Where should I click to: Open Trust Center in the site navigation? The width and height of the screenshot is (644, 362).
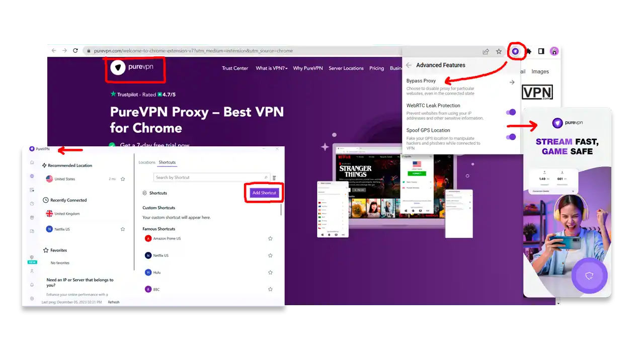tap(235, 68)
